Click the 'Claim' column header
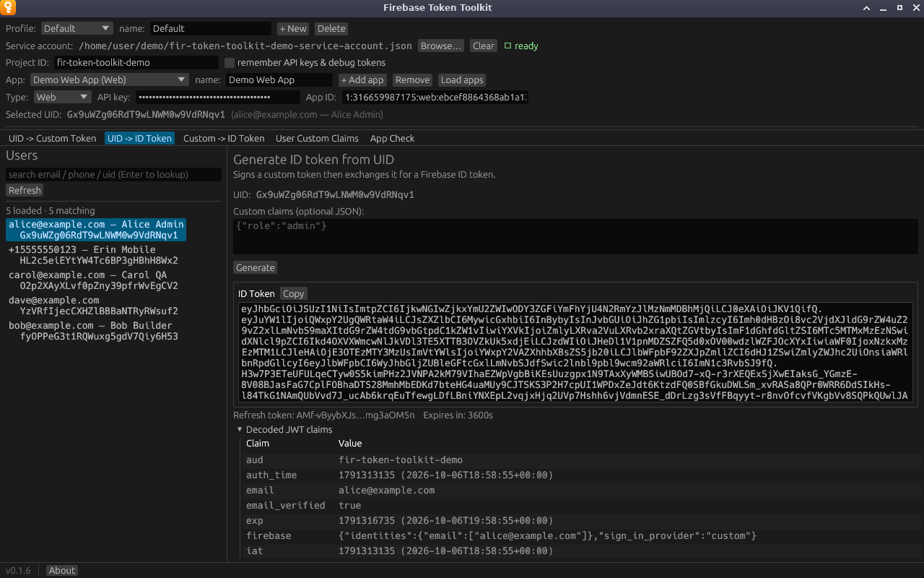The height and width of the screenshot is (578, 924). (x=258, y=444)
